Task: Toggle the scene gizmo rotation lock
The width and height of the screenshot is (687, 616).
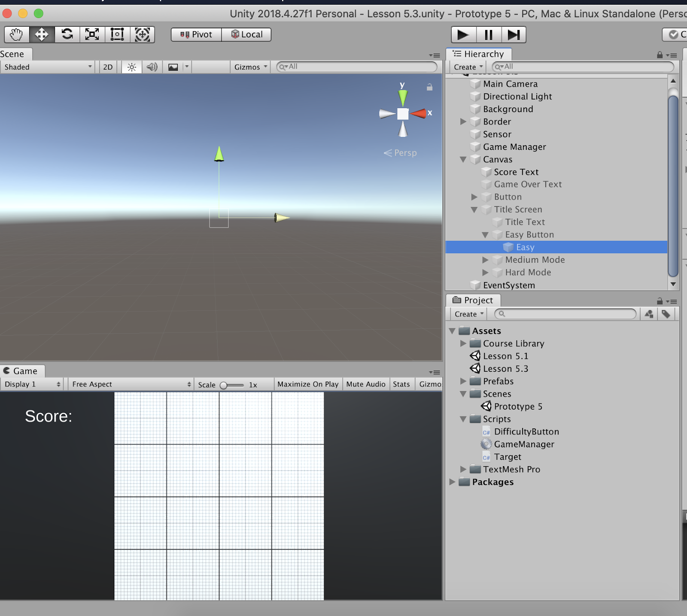Action: pyautogui.click(x=429, y=87)
